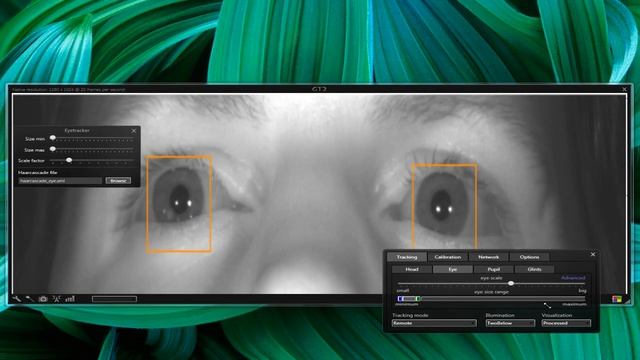Close the Eyetracker panel
This screenshot has height=360, width=640.
tap(134, 131)
